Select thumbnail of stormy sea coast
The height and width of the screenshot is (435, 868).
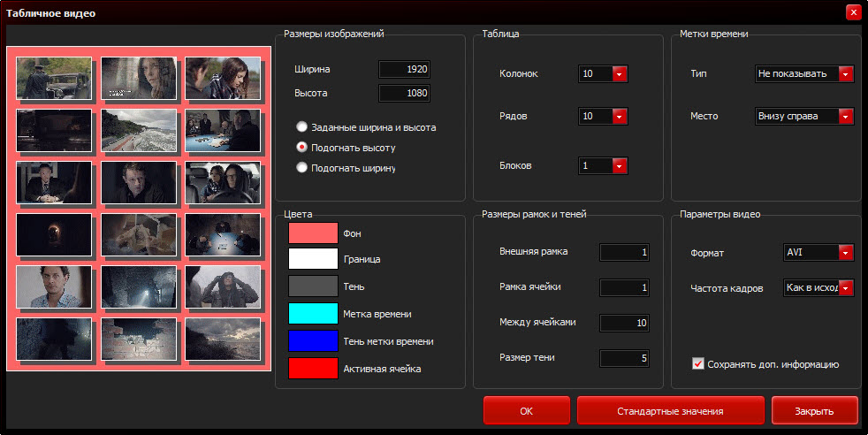click(x=139, y=130)
